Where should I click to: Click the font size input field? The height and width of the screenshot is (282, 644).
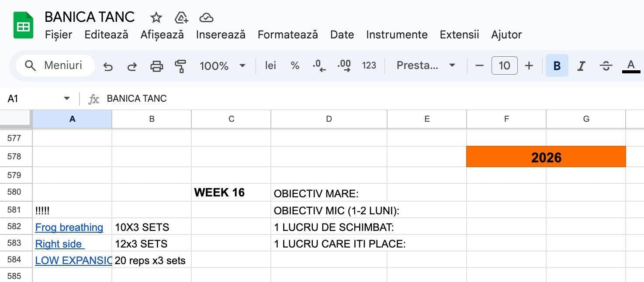[504, 66]
